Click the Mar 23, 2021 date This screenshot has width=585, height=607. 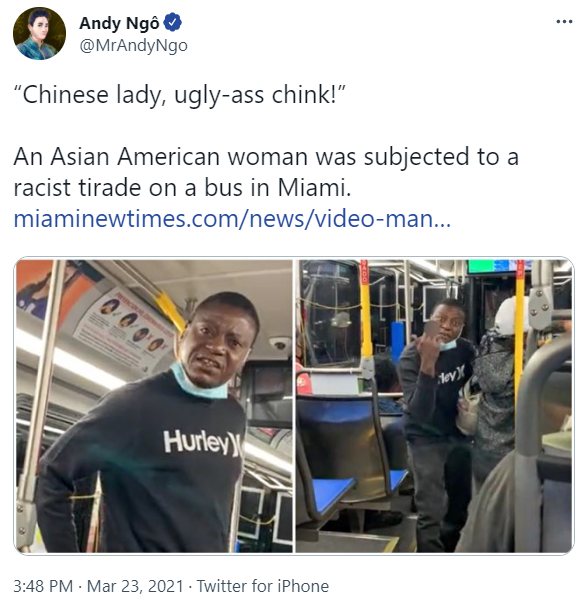click(x=135, y=586)
